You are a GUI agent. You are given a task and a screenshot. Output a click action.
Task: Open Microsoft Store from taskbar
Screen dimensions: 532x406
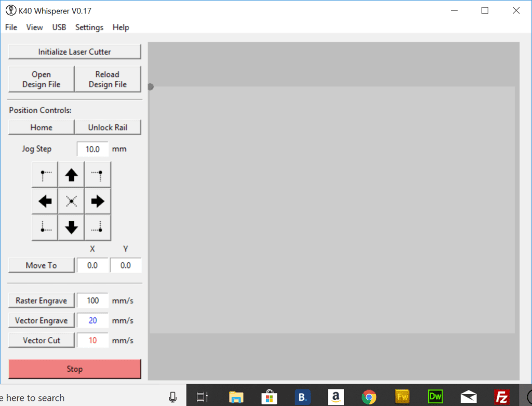(x=269, y=397)
